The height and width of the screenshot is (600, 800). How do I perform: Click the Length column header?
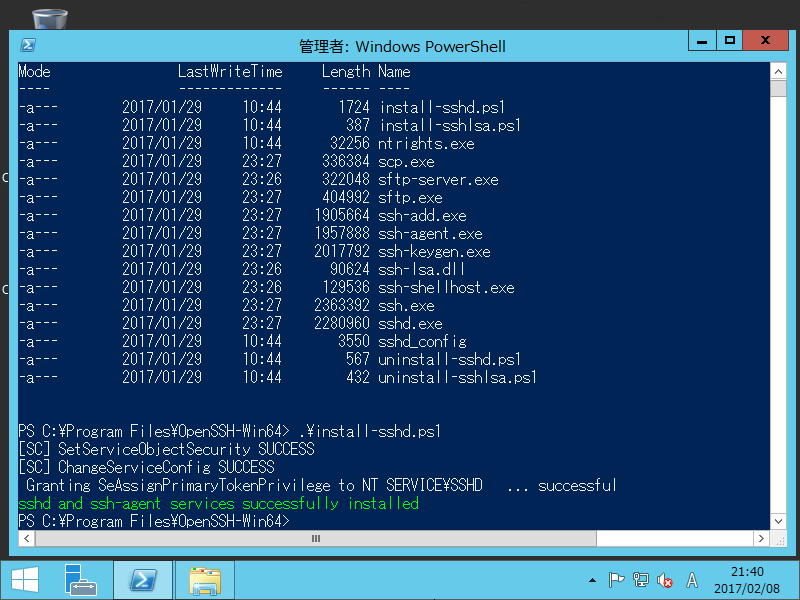coord(346,71)
